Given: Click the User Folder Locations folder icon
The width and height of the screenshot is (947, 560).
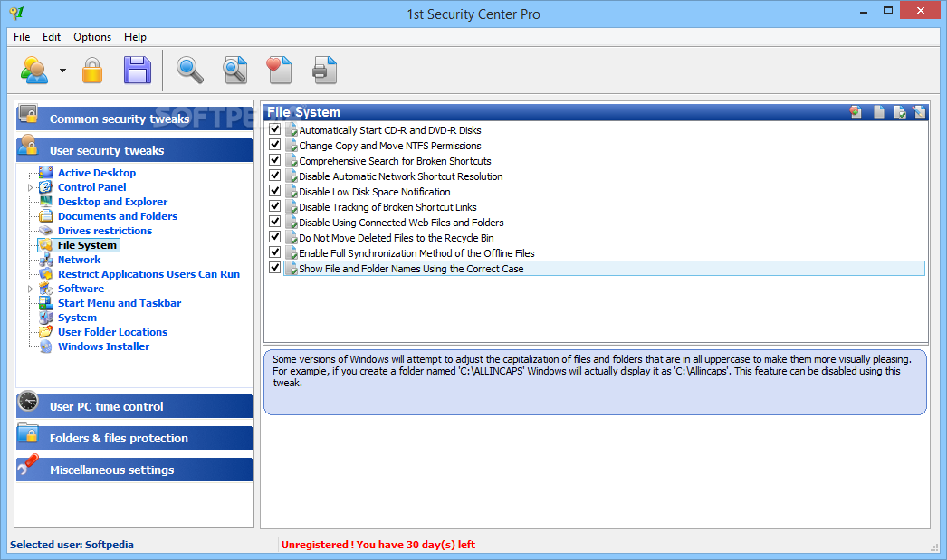Looking at the screenshot, I should pos(46,332).
